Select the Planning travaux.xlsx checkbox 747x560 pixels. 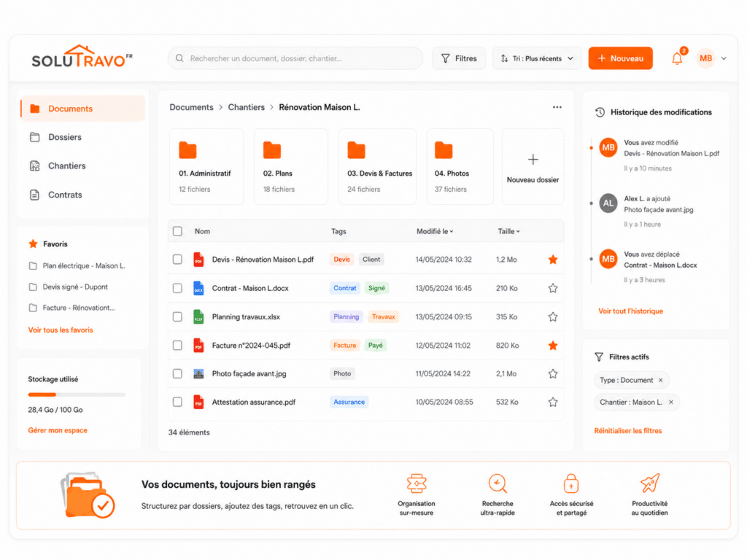tap(178, 316)
